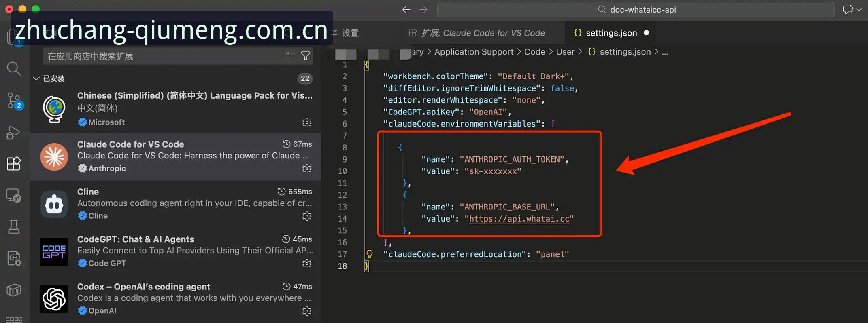The width and height of the screenshot is (868, 323).
Task: Open the CodeGPT: Chat & AI Agents extension title
Action: coord(136,239)
